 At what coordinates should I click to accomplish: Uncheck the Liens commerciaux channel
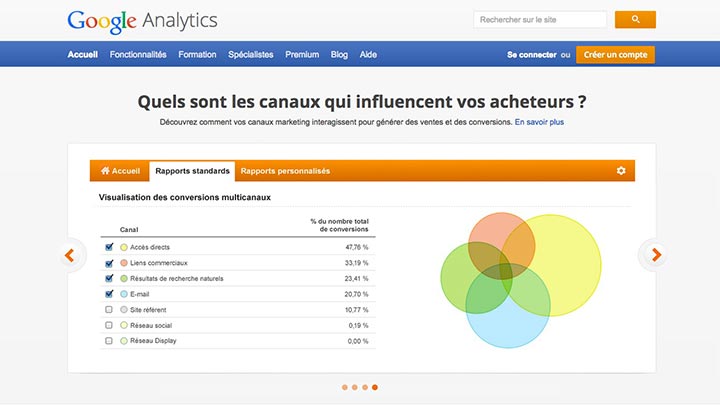109,263
